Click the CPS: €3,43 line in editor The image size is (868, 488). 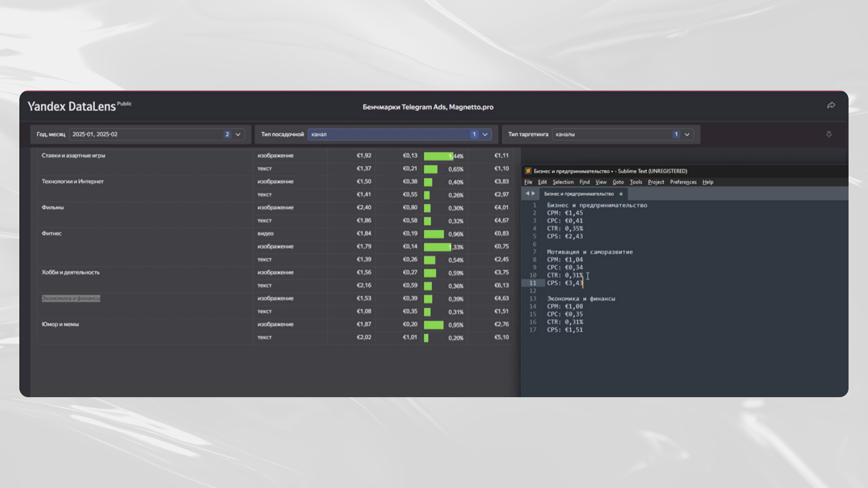565,283
